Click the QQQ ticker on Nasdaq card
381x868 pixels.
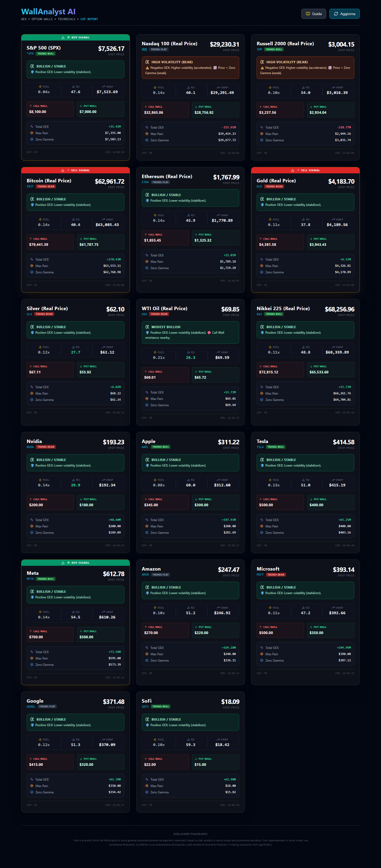pos(144,49)
